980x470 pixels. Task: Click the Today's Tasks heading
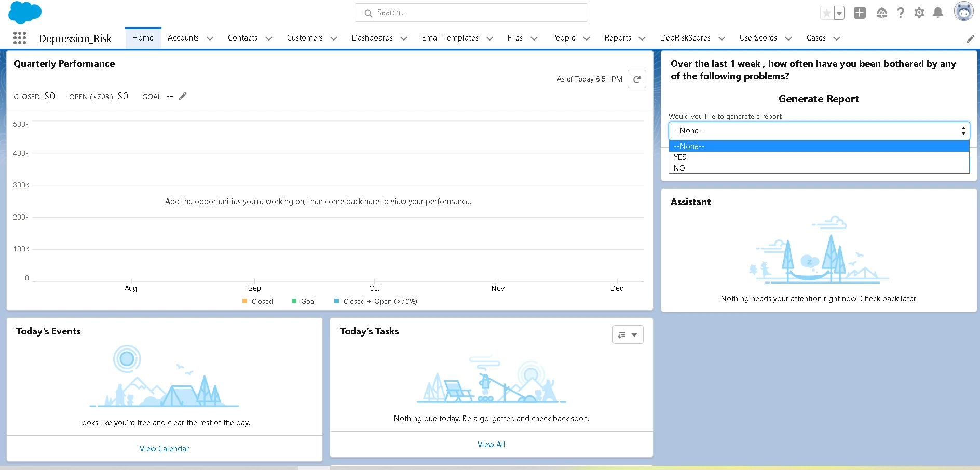coord(369,331)
